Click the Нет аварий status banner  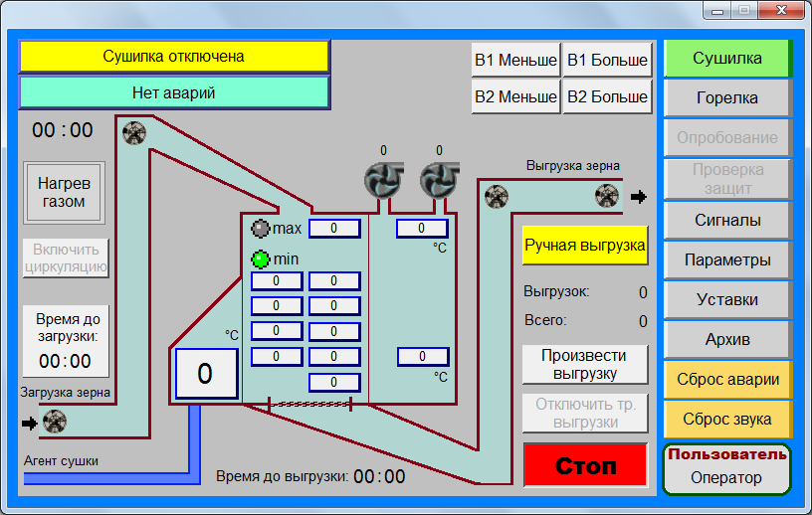pos(174,92)
